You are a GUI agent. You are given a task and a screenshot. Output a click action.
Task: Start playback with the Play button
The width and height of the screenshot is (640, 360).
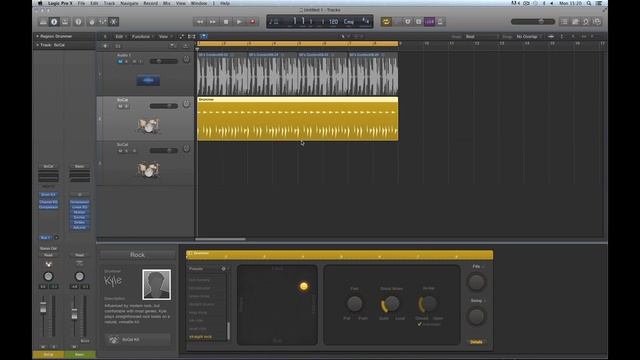tap(239, 22)
